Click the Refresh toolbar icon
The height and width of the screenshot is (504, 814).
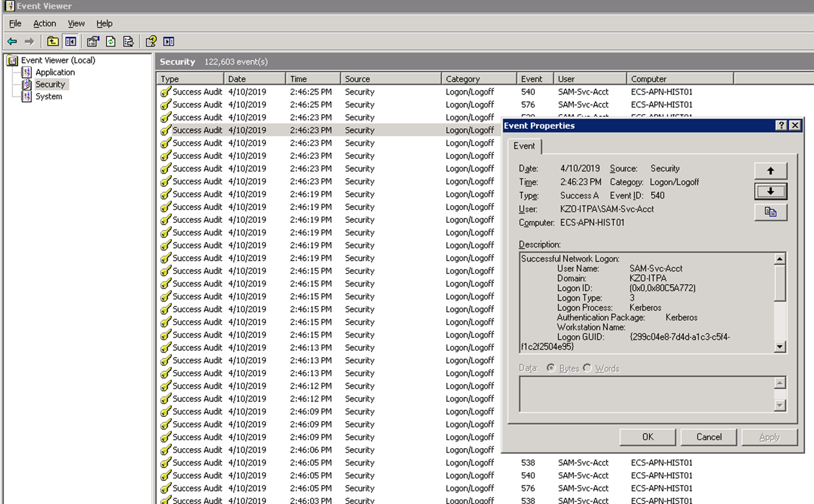(111, 42)
